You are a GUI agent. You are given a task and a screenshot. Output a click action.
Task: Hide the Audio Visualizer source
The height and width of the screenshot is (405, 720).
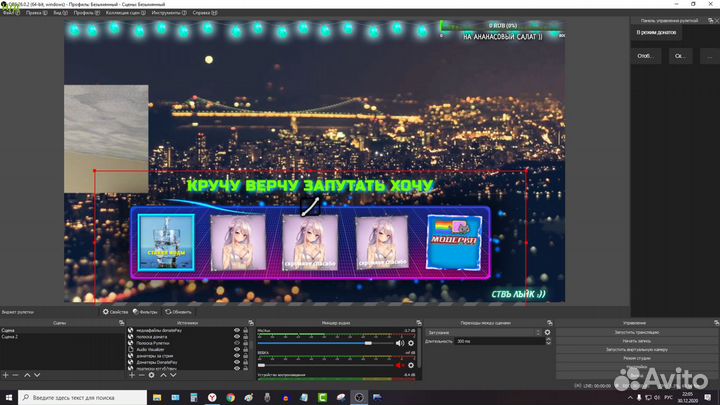(x=237, y=349)
